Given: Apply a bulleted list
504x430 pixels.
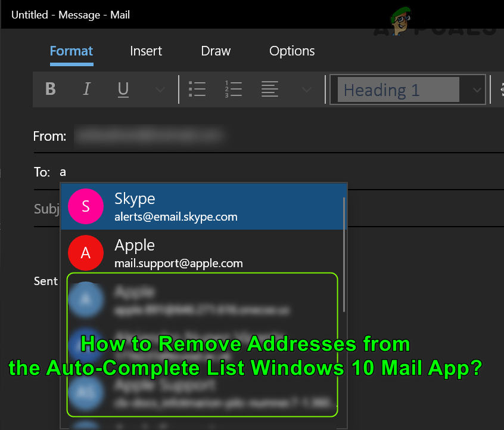Looking at the screenshot, I should click(197, 89).
